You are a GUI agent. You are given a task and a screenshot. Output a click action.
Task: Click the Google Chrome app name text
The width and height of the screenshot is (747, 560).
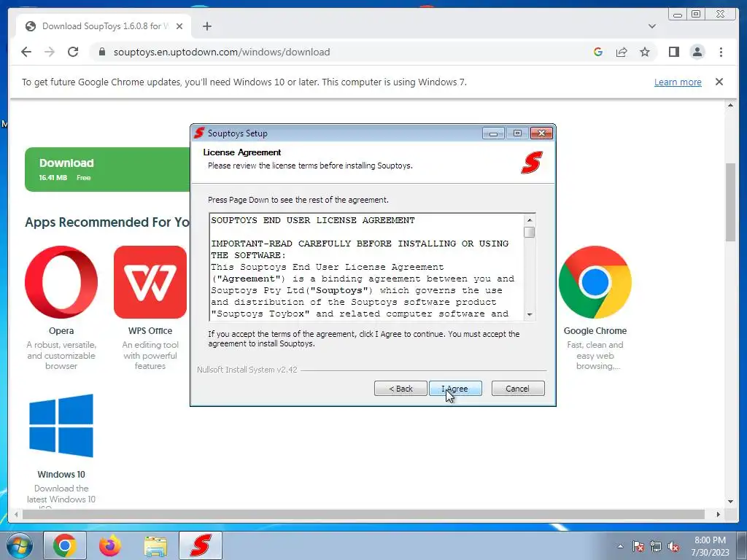pyautogui.click(x=595, y=331)
